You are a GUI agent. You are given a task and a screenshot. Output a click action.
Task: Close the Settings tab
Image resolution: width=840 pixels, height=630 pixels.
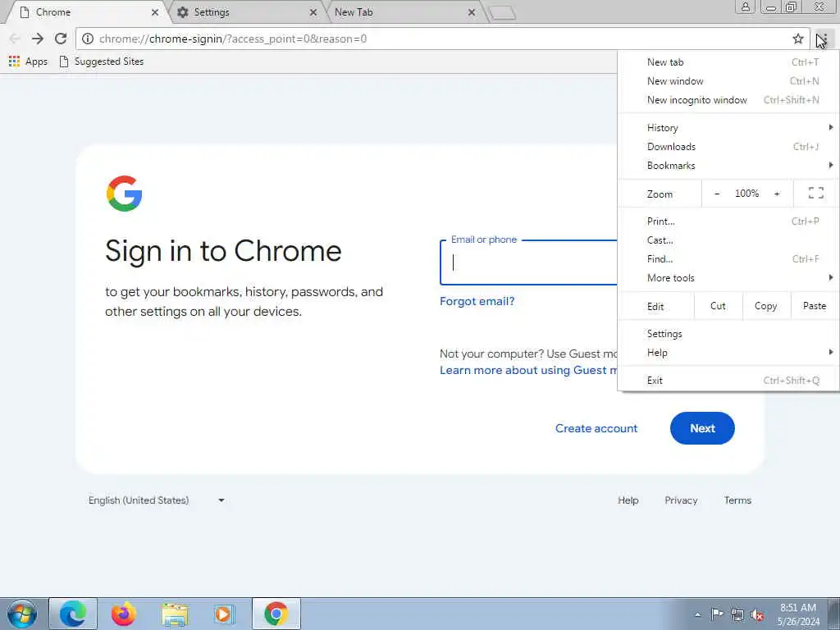(x=313, y=12)
